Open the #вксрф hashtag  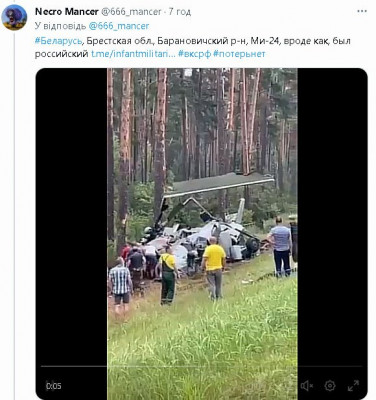[x=194, y=54]
